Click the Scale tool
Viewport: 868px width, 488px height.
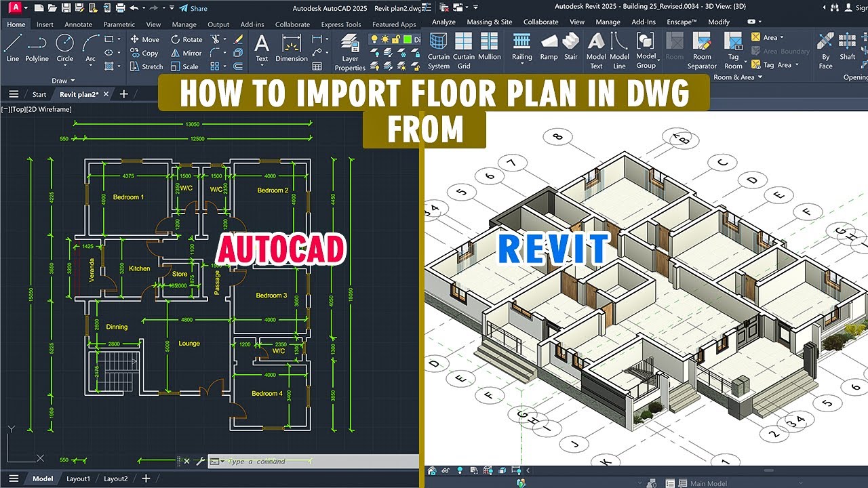click(184, 66)
